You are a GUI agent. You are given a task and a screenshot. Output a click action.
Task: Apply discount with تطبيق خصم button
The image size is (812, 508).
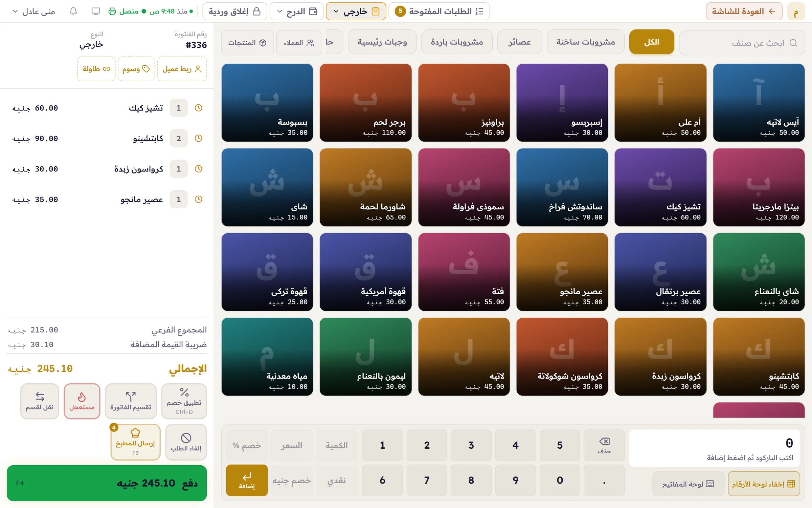[184, 401]
